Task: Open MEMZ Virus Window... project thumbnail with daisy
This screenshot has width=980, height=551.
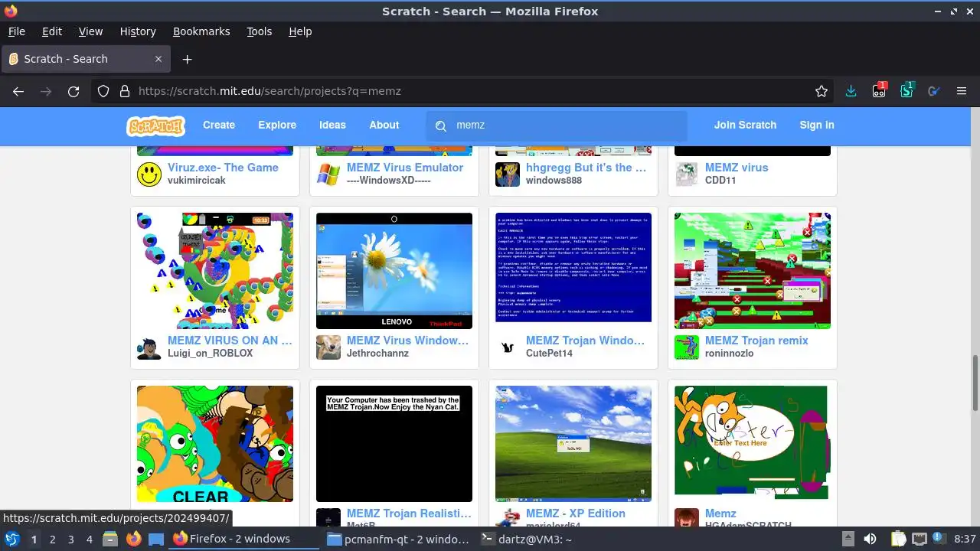Action: [394, 271]
